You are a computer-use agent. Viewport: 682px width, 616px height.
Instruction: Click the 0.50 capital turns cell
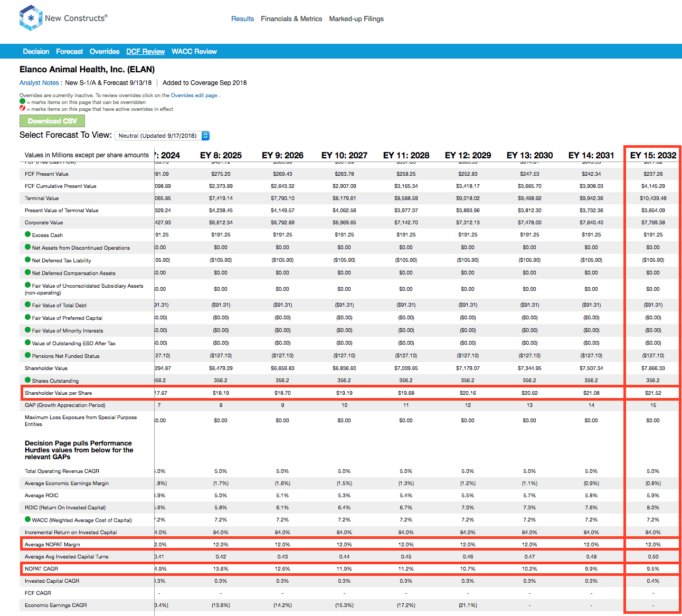point(653,556)
